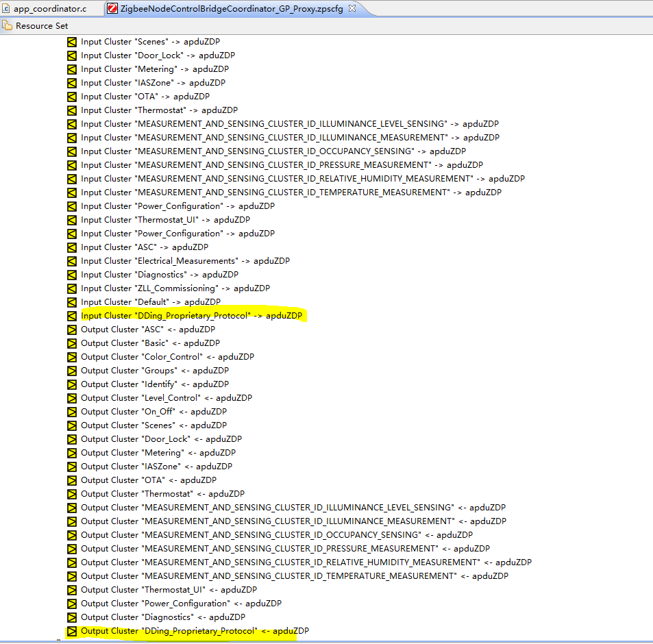
Task: Click icon of Input Cluster "Diagnostics"
Action: point(72,275)
